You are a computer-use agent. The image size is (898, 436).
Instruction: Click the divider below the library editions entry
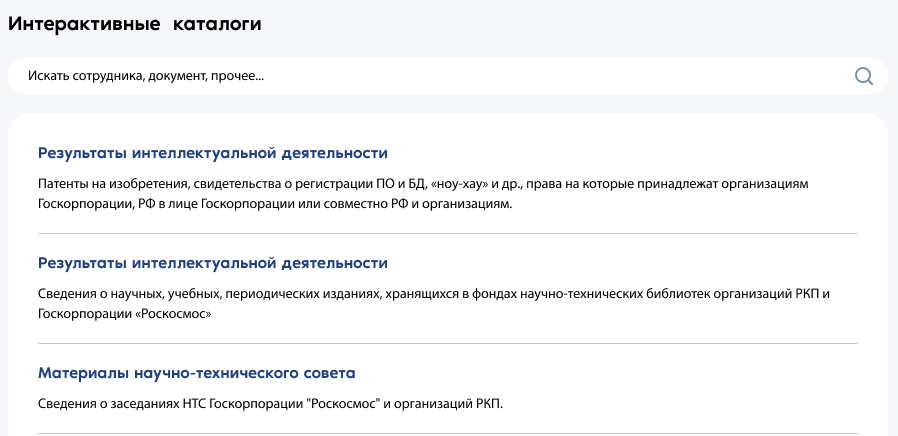pyautogui.click(x=448, y=344)
